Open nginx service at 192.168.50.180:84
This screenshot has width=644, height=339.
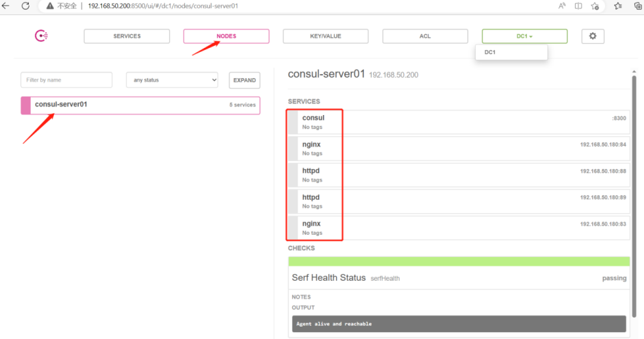click(459, 149)
